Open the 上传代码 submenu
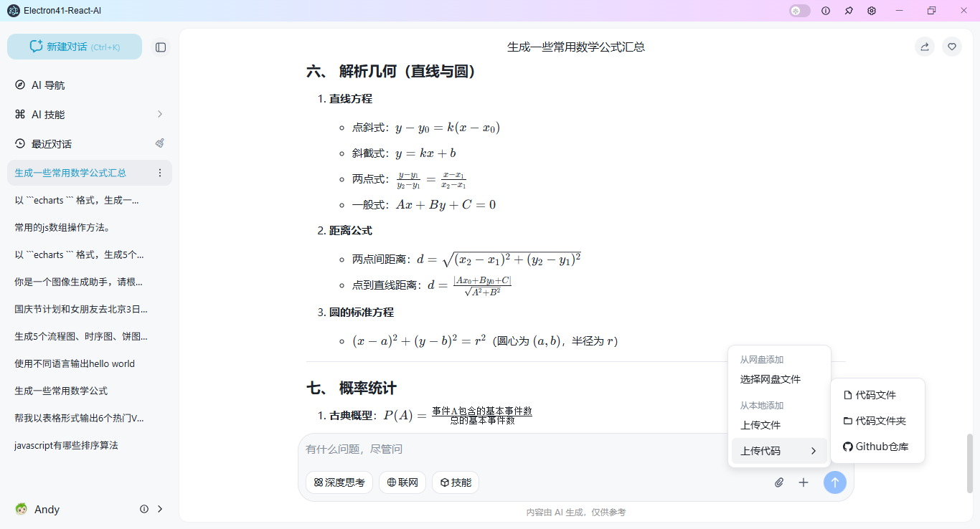This screenshot has width=980, height=529. pyautogui.click(x=779, y=451)
